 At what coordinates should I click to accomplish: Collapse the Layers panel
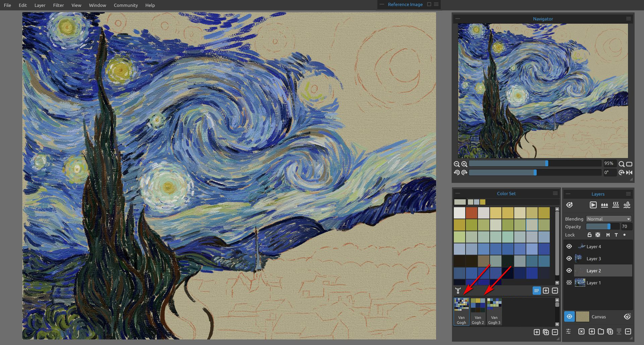568,194
